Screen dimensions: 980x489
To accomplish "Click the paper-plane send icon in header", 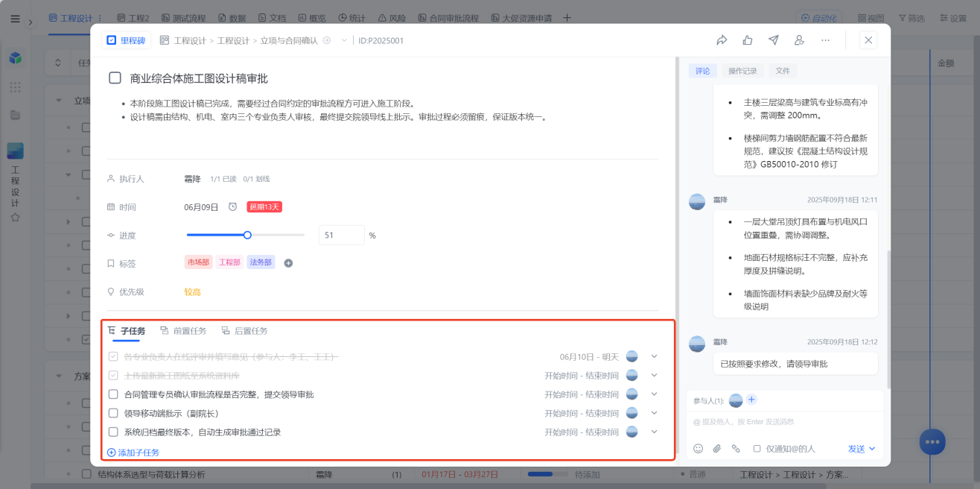I will pos(774,40).
